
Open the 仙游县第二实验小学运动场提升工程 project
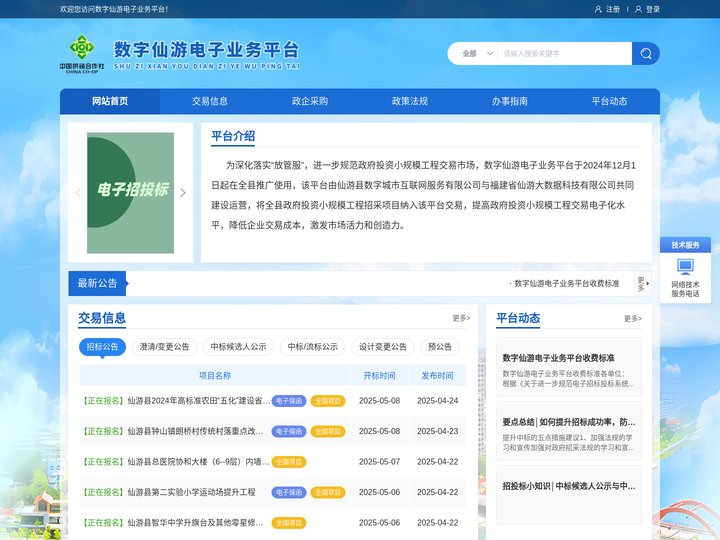click(x=191, y=492)
